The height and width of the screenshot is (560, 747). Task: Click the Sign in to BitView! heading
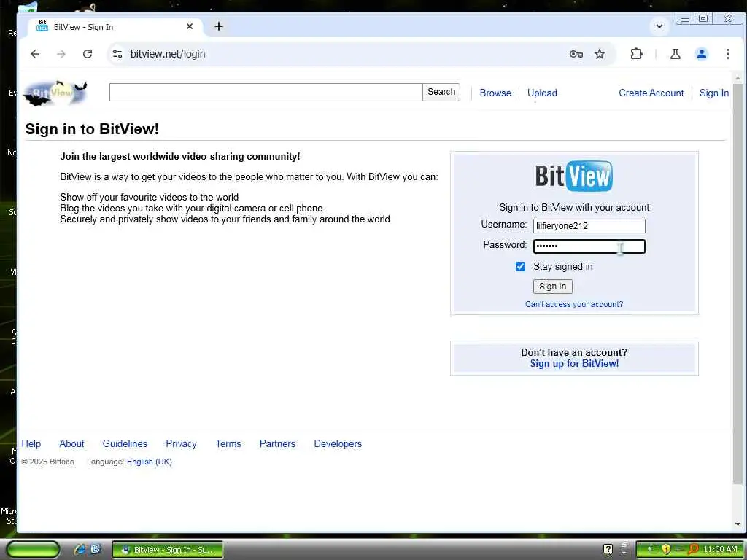tap(92, 128)
